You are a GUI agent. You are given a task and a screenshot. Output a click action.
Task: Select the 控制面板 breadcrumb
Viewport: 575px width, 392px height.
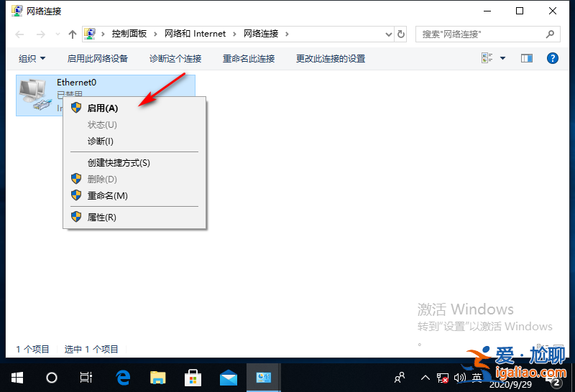pyautogui.click(x=129, y=34)
